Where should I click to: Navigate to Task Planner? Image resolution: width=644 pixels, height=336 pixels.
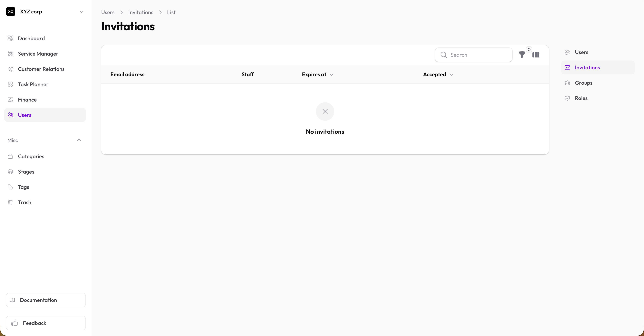coord(45,84)
